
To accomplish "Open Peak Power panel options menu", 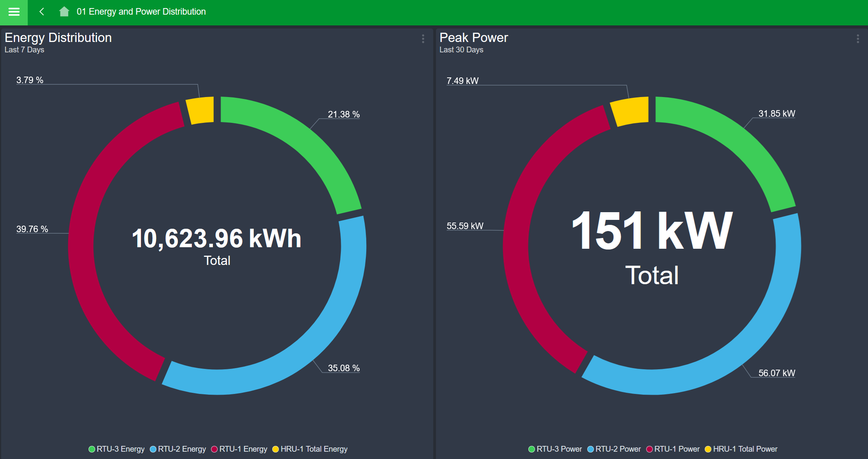I will [x=858, y=39].
